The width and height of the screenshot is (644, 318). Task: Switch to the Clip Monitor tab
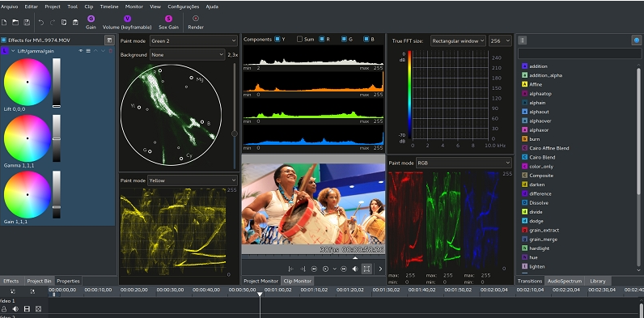298,281
